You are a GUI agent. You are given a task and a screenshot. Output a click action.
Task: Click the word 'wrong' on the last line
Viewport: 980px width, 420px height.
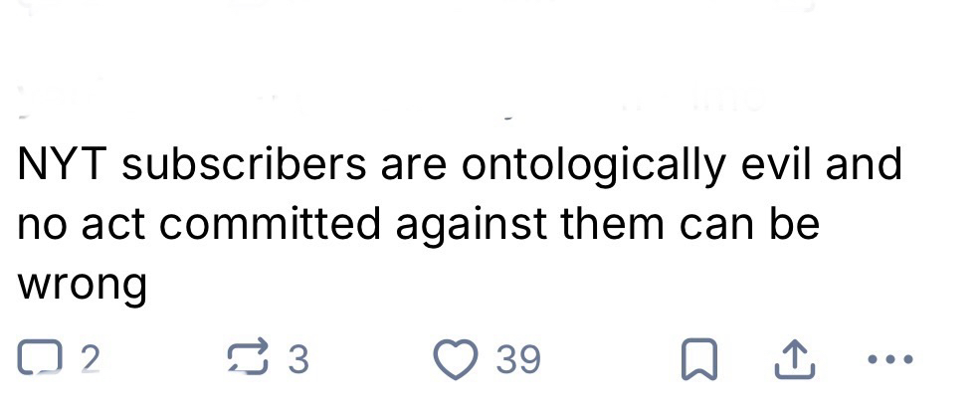[82, 286]
